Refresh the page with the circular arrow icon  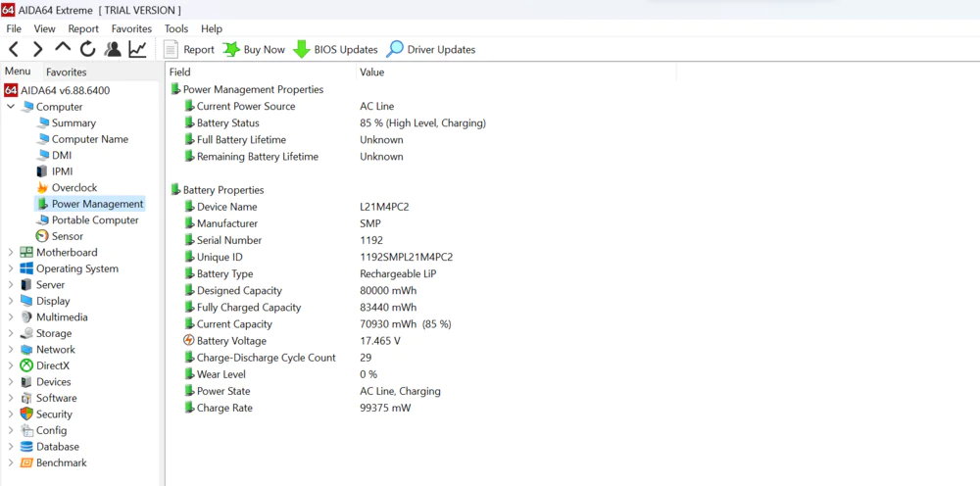click(87, 49)
